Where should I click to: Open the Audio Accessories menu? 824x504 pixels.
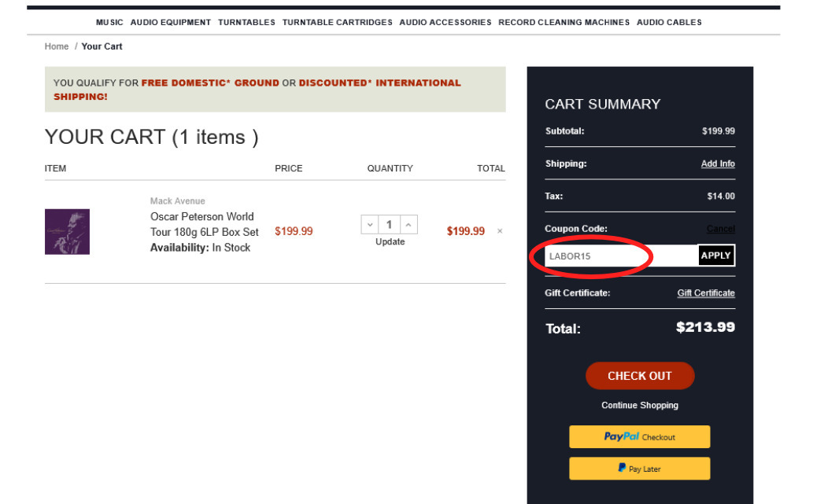(445, 22)
